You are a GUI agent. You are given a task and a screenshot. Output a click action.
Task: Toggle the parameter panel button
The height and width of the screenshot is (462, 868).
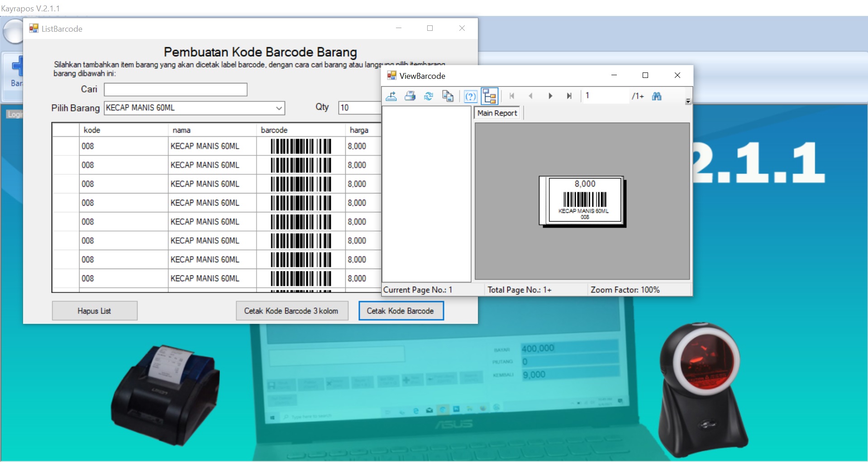[x=471, y=96]
